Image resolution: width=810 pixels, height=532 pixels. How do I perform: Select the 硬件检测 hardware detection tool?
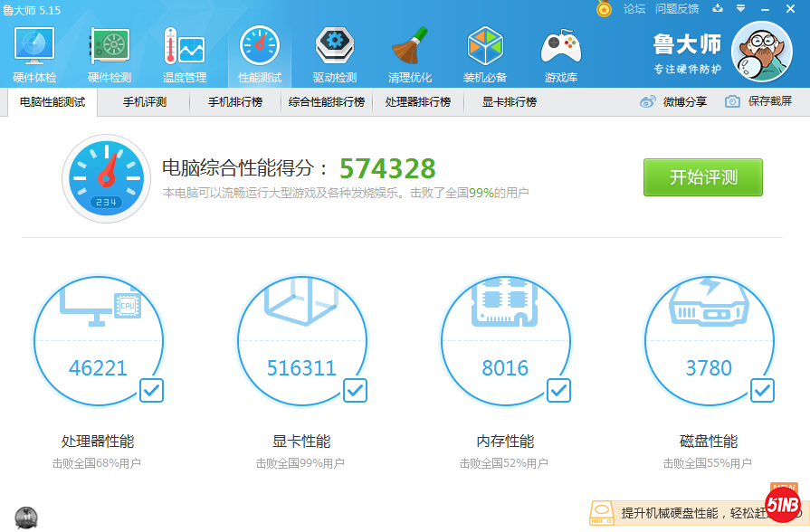109,52
